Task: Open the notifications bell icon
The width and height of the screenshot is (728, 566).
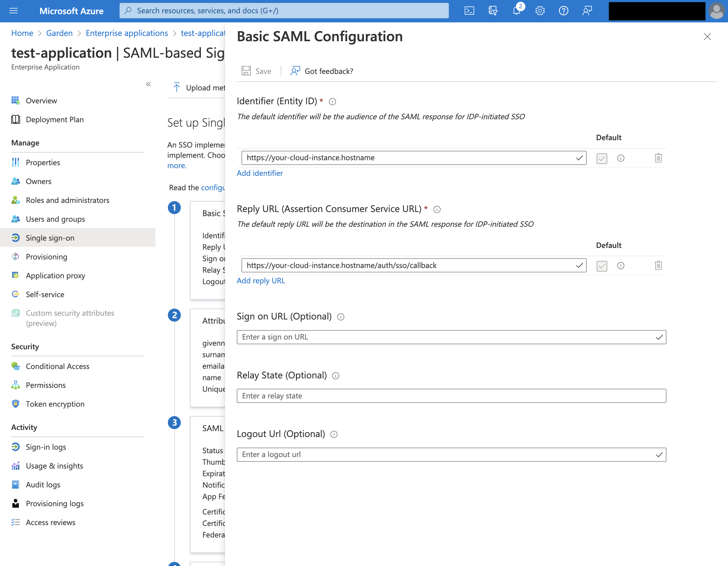Action: pyautogui.click(x=516, y=11)
